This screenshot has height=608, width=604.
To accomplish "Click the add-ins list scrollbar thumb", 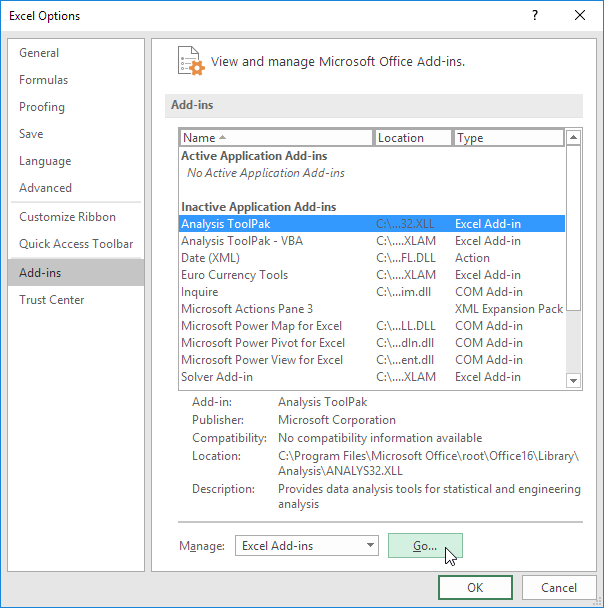I will (x=573, y=228).
